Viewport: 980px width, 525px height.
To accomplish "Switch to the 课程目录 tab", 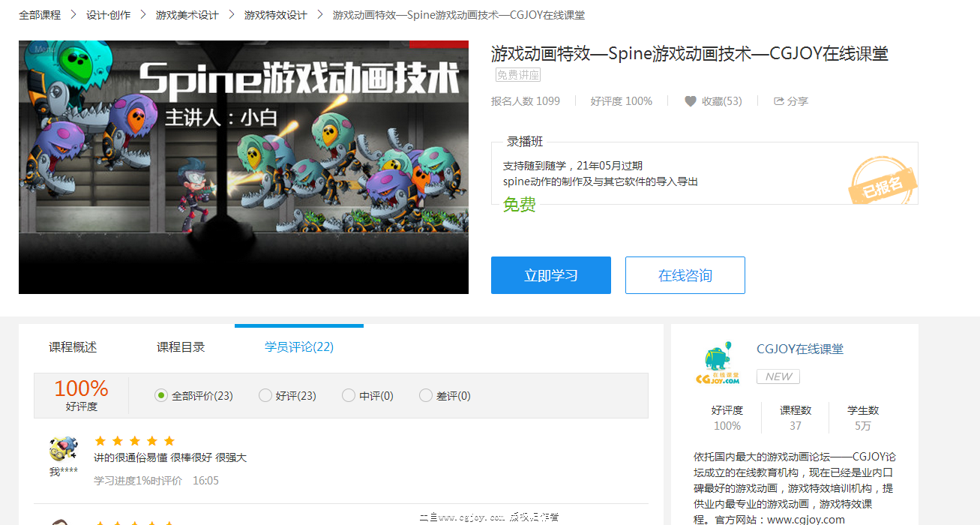I will pos(181,347).
